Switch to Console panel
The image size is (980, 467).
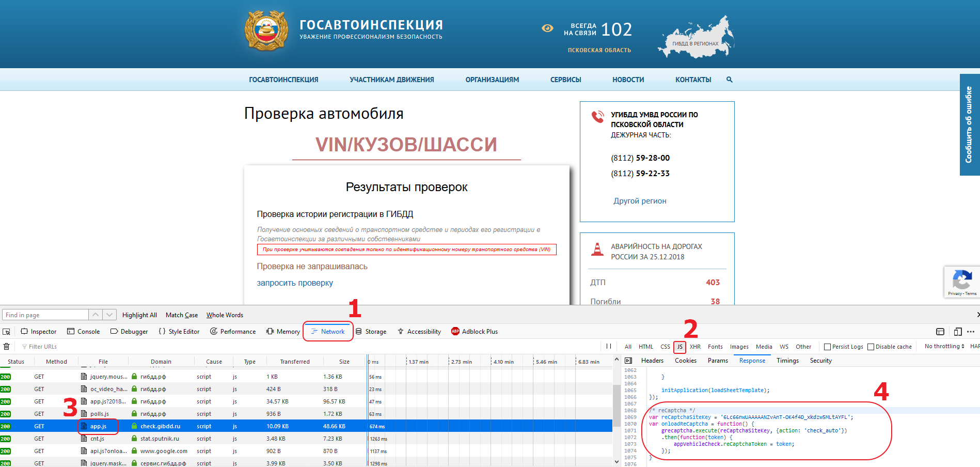(x=84, y=332)
